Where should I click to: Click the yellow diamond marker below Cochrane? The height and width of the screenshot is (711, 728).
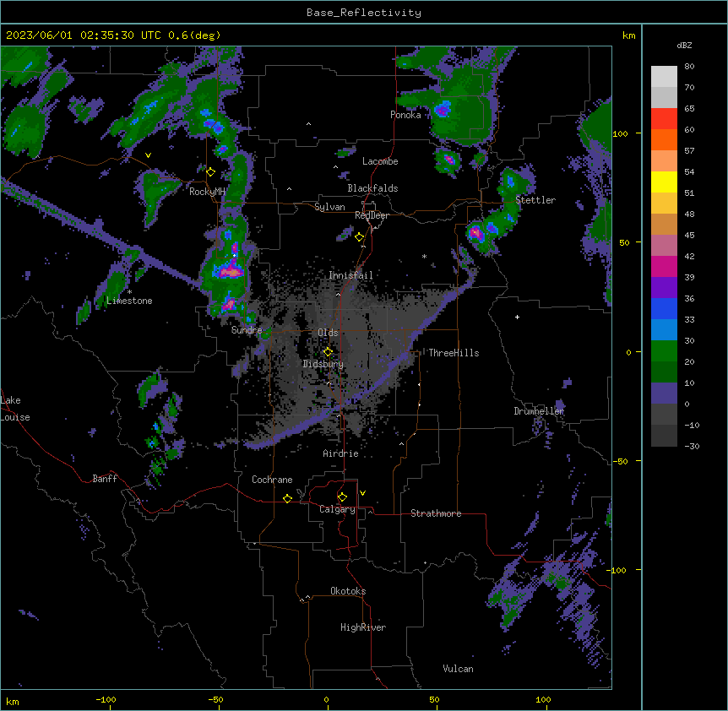(x=287, y=498)
